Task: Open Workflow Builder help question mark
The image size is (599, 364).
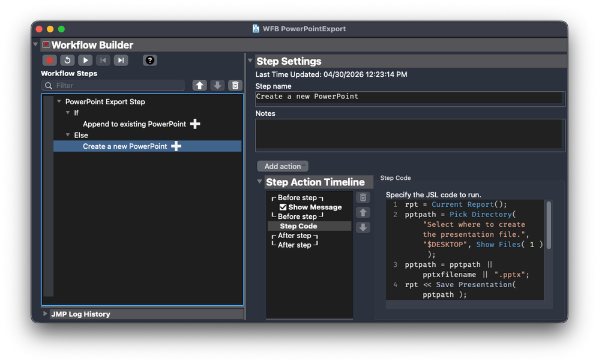Action: [150, 61]
